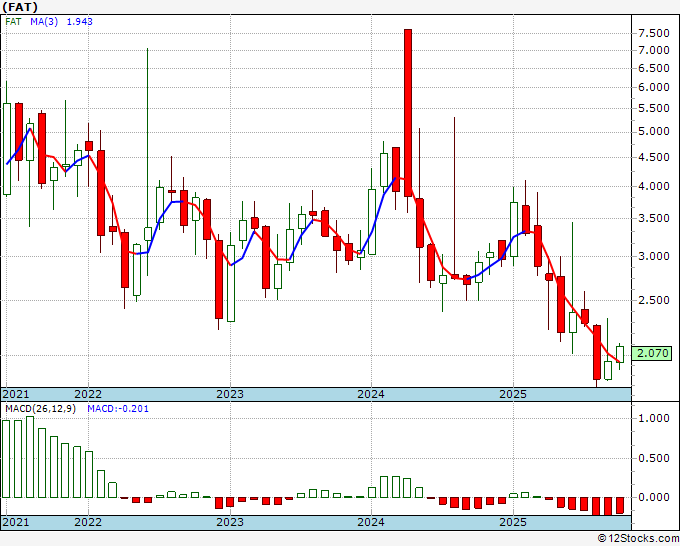Click the MACD axis label 1.000
680x546 pixels.
(x=654, y=418)
